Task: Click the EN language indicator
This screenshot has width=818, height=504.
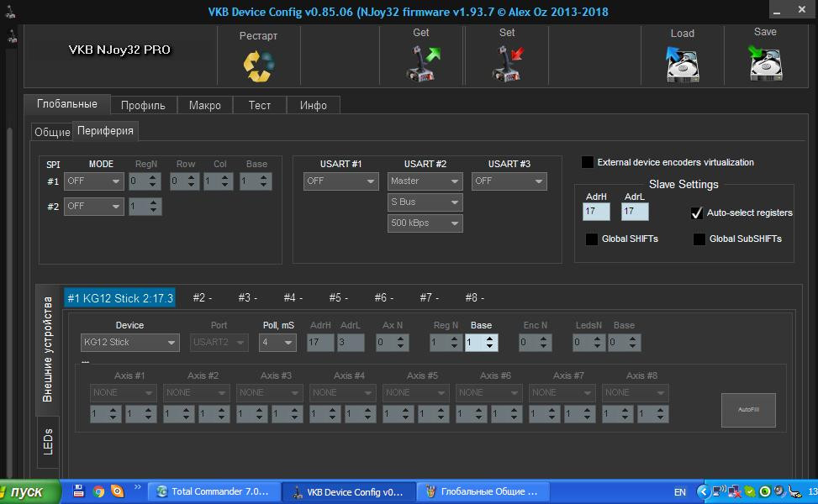Action: [x=680, y=492]
